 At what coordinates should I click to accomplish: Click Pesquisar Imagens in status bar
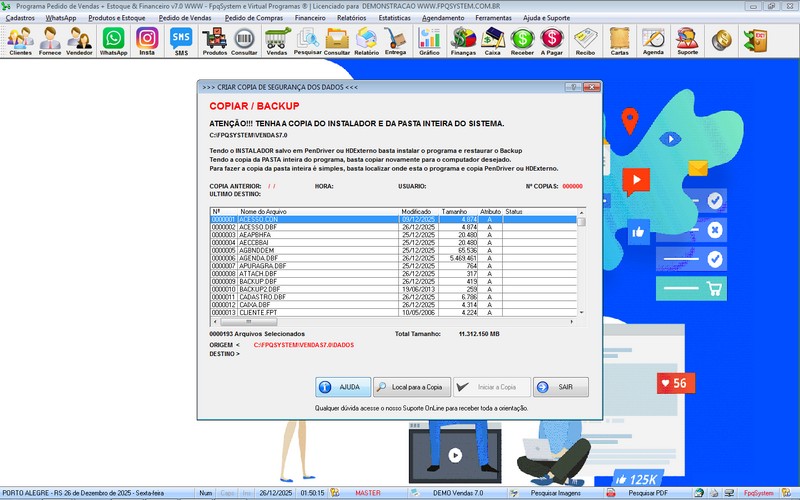(x=555, y=493)
